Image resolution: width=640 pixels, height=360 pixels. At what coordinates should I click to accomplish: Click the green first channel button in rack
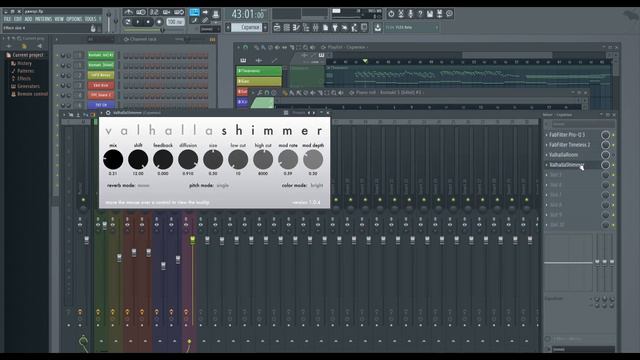(101, 55)
